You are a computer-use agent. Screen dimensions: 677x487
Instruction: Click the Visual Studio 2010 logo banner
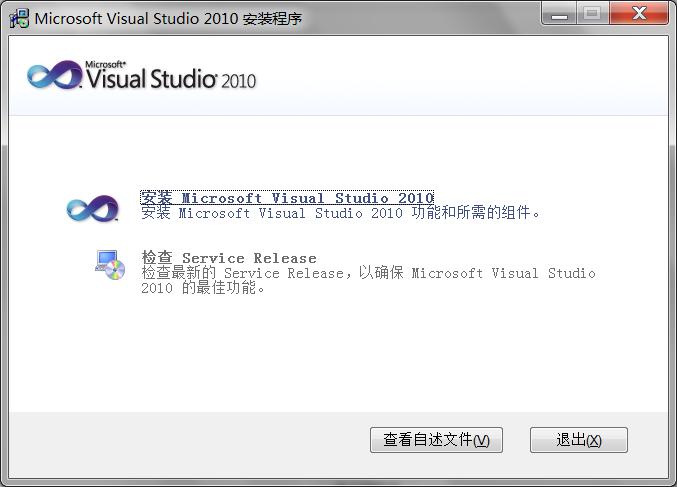coord(142,76)
